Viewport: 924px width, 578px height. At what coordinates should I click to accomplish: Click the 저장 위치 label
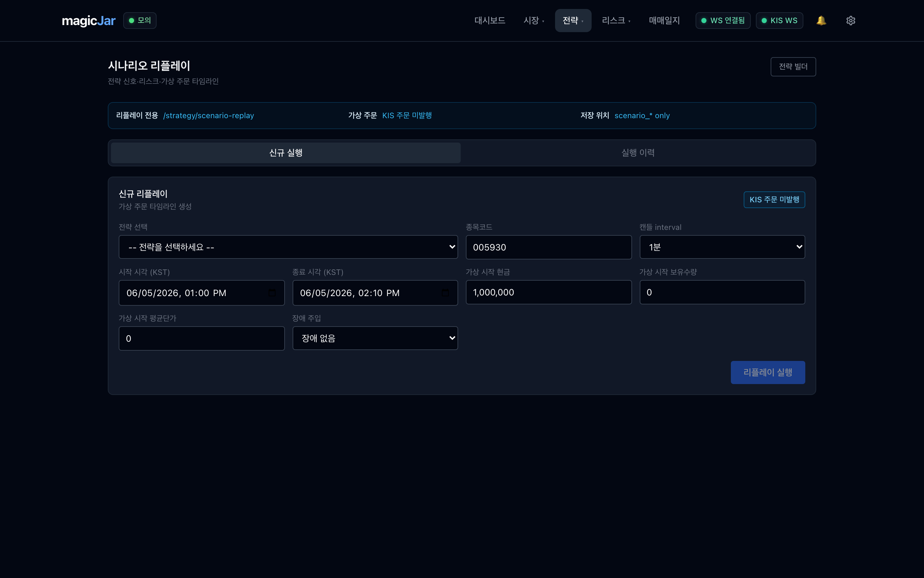click(595, 116)
